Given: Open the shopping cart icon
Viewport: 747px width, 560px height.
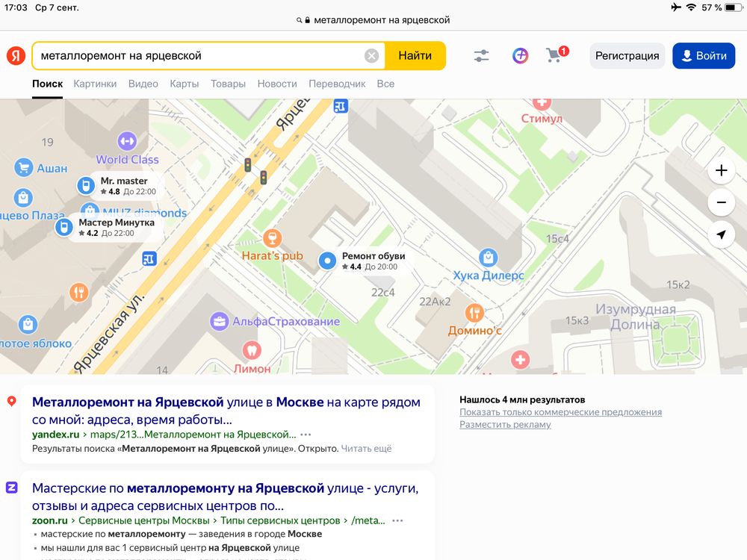Looking at the screenshot, I should coord(554,55).
